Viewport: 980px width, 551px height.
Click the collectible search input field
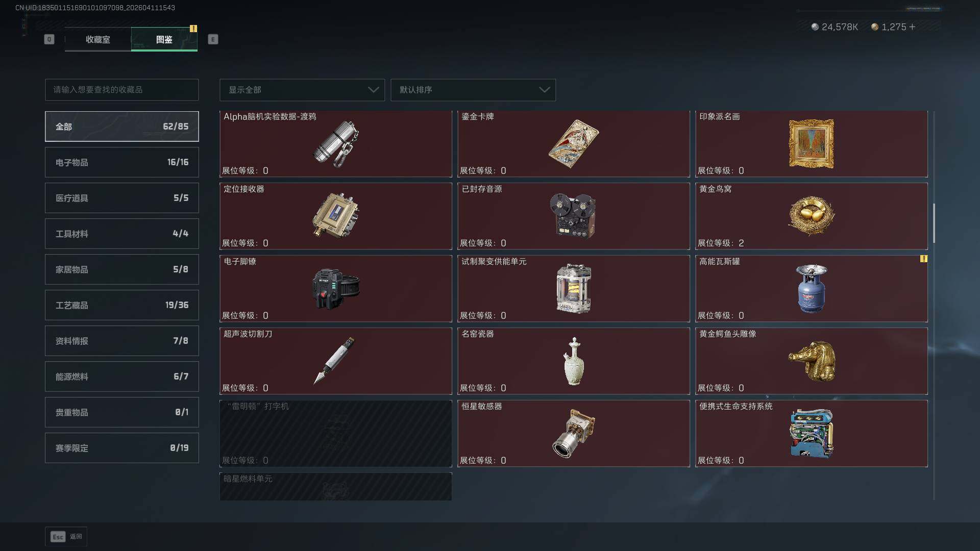(x=122, y=90)
